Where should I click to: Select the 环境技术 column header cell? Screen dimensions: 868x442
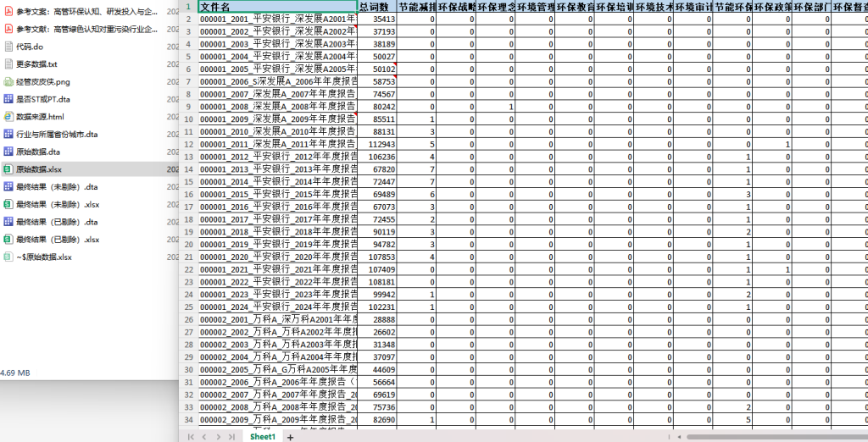[654, 7]
